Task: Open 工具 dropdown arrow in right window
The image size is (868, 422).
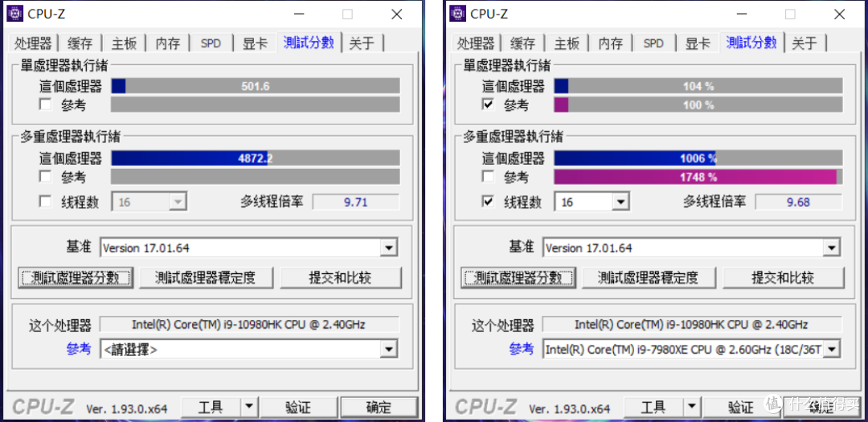Action: [693, 408]
